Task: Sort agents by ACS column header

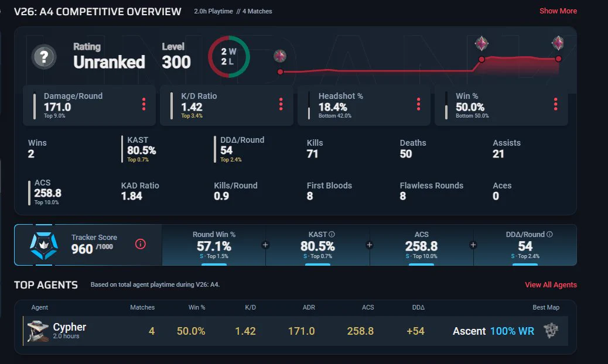Action: pos(368,307)
